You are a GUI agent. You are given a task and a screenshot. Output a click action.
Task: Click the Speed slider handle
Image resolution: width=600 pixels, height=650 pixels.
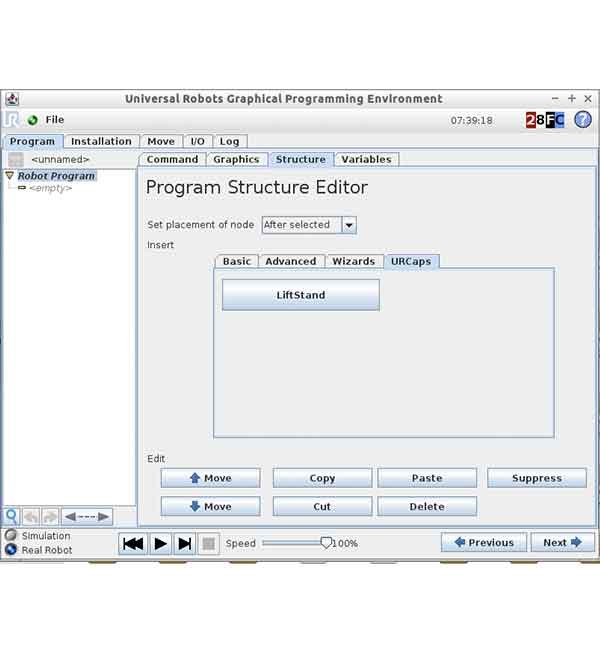(326, 542)
